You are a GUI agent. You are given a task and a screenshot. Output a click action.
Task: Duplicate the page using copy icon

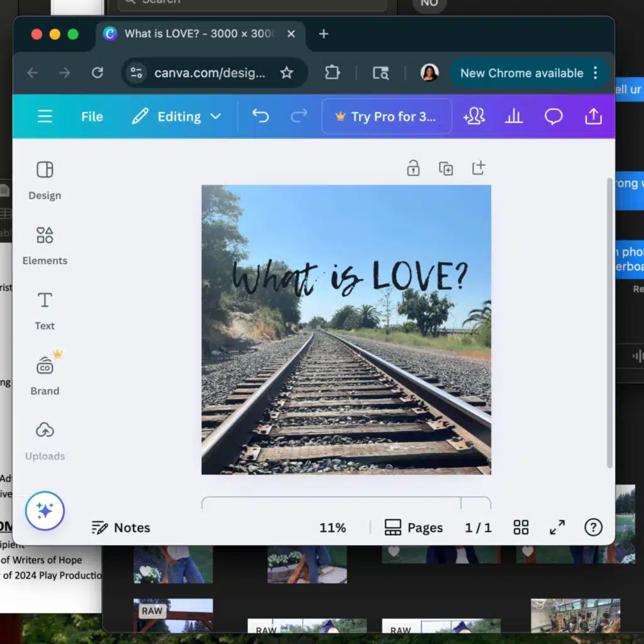point(446,168)
